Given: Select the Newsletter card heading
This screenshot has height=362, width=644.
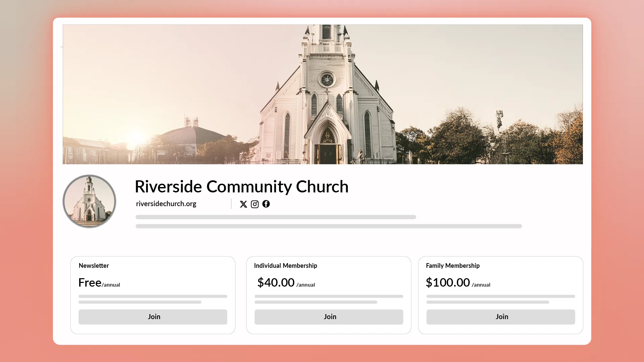Looking at the screenshot, I should [94, 265].
